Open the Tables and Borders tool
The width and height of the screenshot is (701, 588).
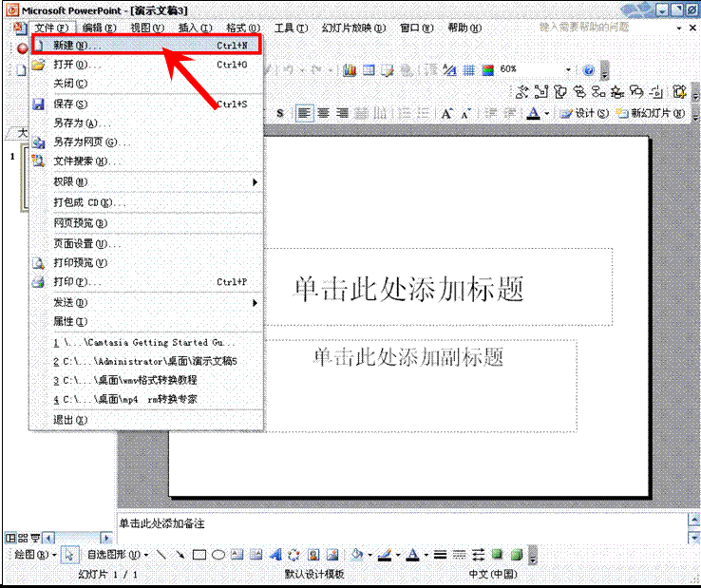388,70
